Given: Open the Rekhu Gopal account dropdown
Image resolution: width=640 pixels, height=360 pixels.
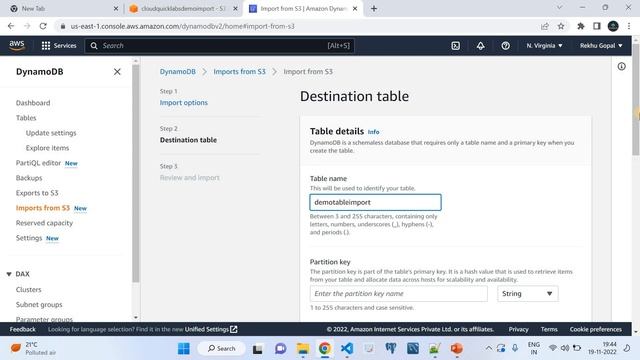Looking at the screenshot, I should tap(601, 46).
